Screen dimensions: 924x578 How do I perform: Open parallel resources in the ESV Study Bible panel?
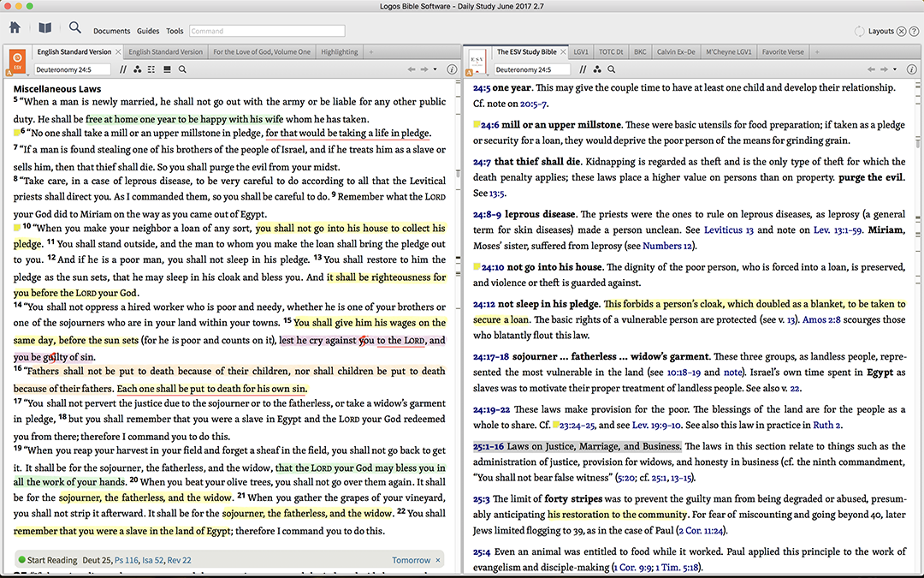(x=583, y=69)
